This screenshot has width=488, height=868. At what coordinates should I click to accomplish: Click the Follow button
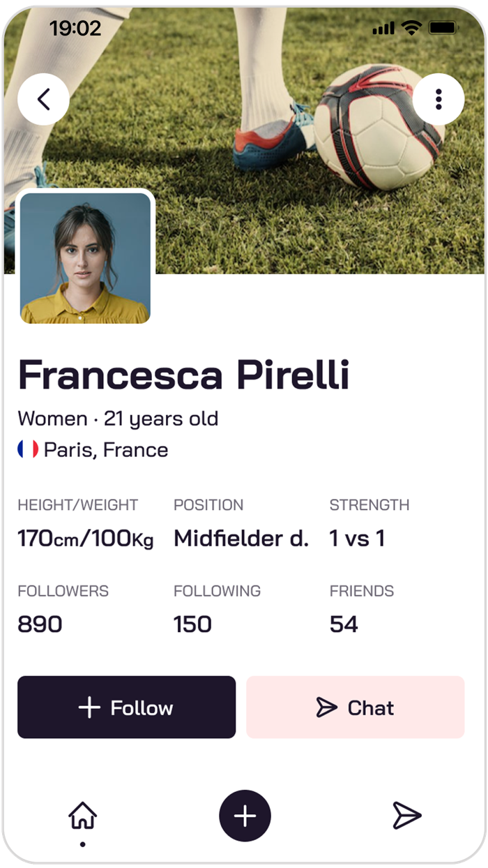126,707
